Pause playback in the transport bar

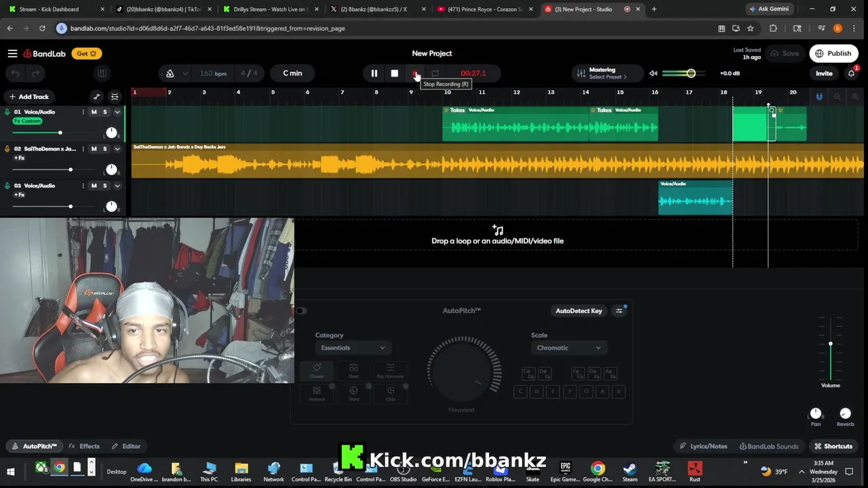(374, 73)
